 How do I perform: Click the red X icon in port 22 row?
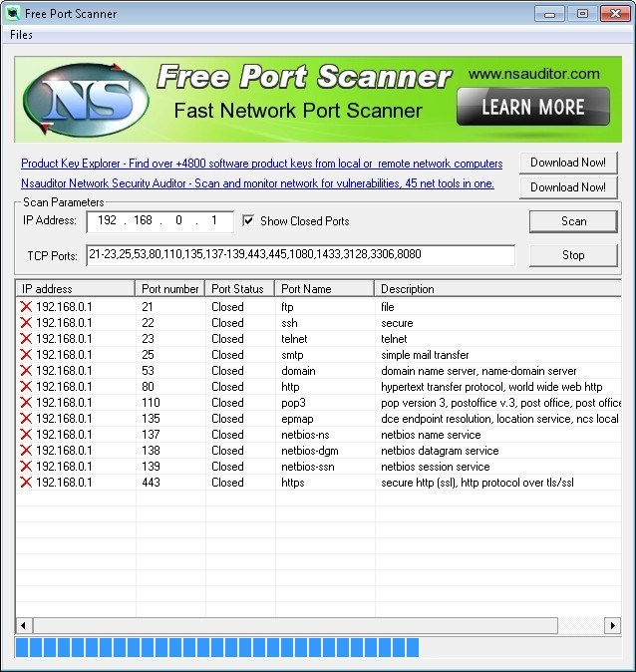coord(26,323)
